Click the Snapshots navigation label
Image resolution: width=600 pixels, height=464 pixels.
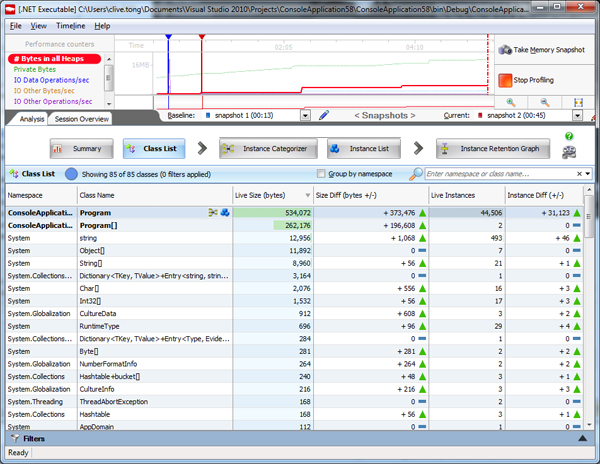385,115
